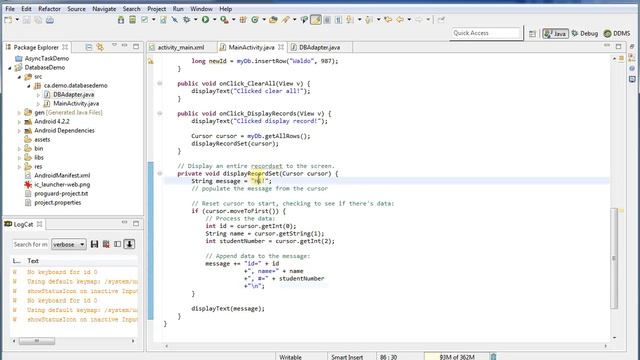
Task: Click Collapse All icon in Package Explorer
Action: [x=89, y=47]
